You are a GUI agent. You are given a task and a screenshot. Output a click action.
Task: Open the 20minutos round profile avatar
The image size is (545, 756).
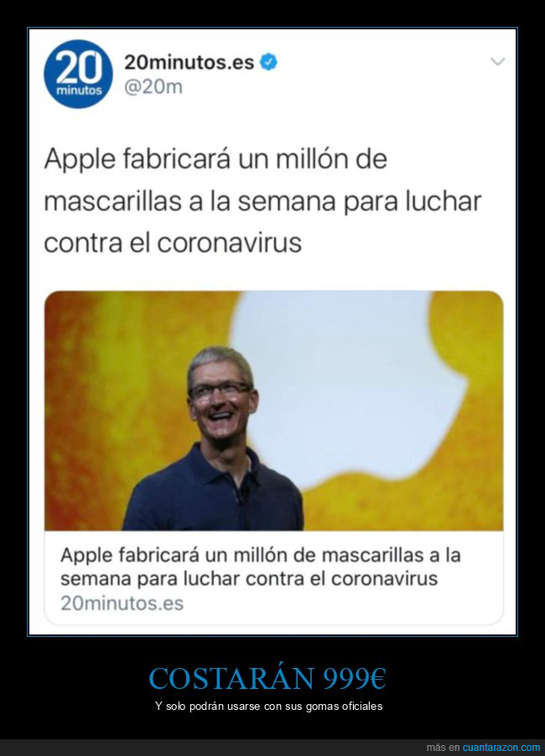(x=78, y=74)
